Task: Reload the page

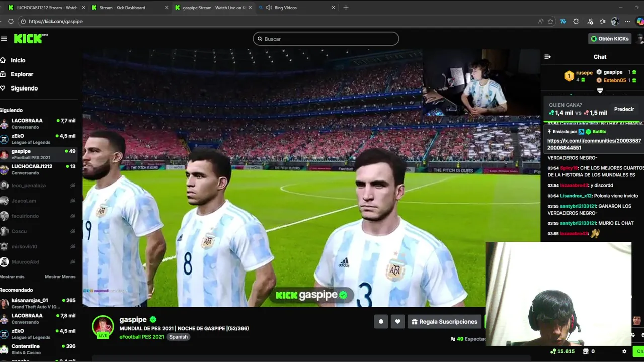Action: tap(10, 21)
